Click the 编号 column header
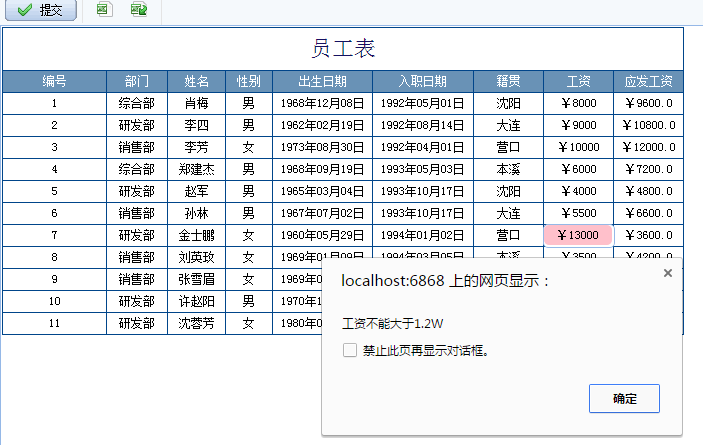 [x=54, y=81]
